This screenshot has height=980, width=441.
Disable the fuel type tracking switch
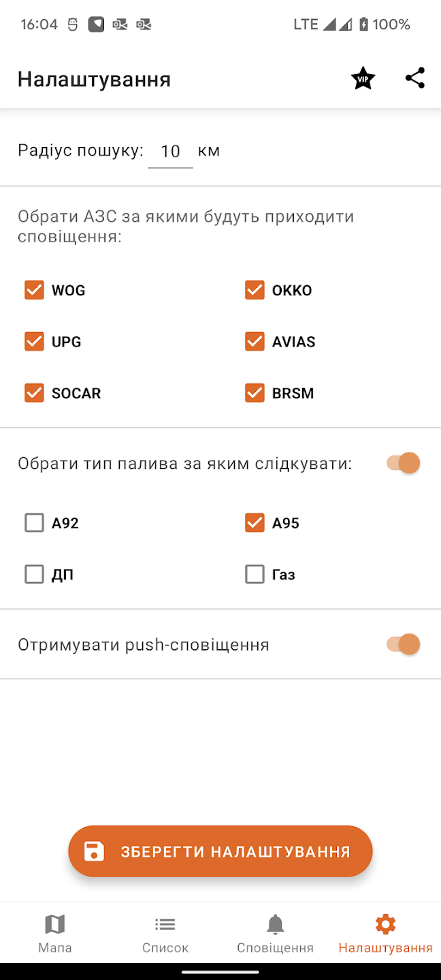(403, 463)
